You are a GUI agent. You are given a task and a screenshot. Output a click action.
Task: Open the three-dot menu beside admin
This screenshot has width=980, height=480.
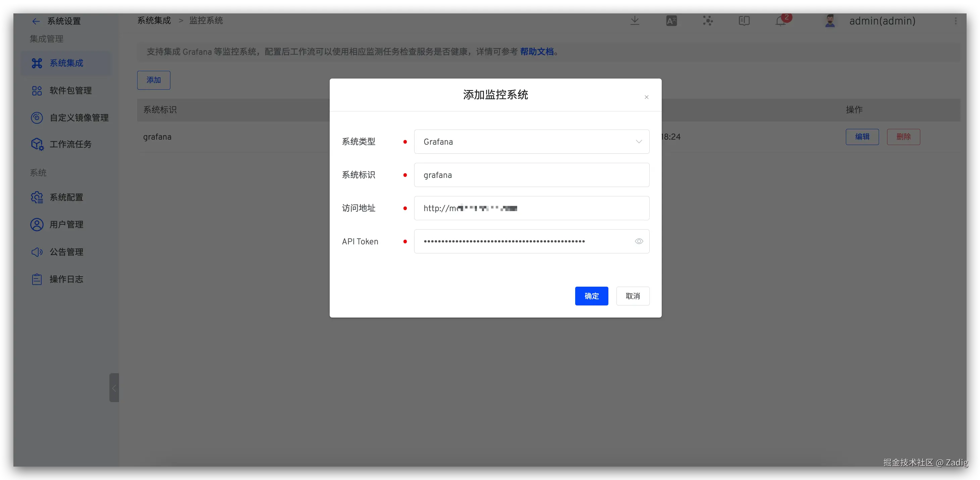click(x=955, y=21)
